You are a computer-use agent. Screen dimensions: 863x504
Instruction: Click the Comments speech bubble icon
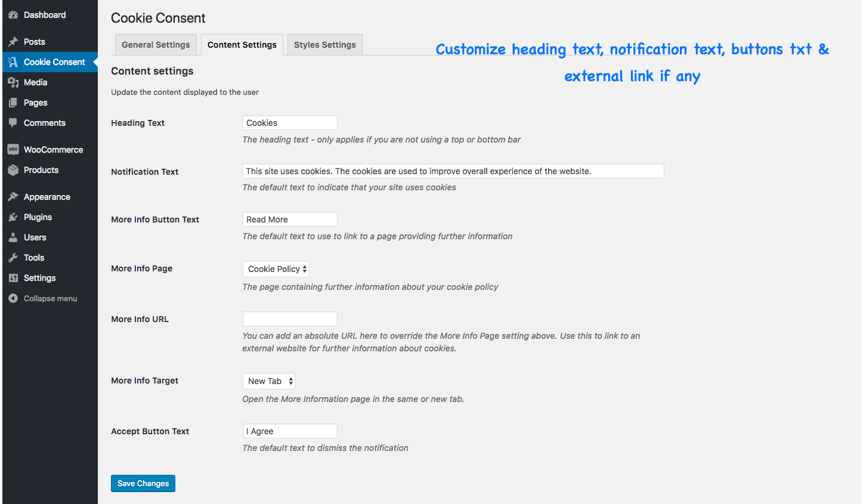tap(13, 123)
